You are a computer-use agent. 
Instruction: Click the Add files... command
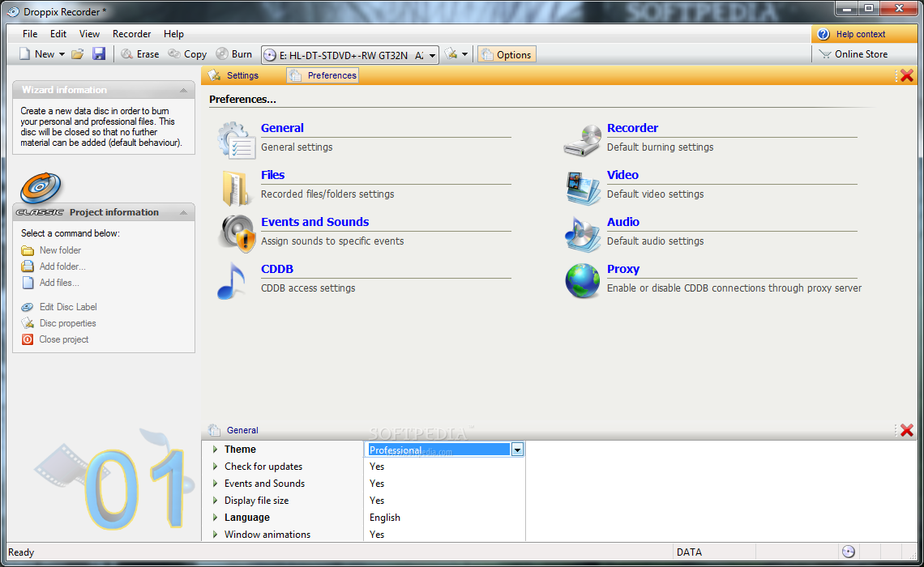[59, 283]
